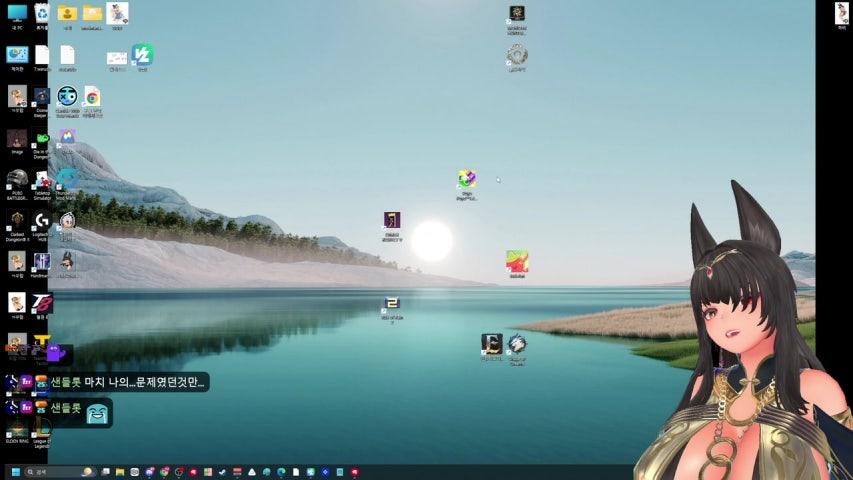Screen dimensions: 853x480
Task: Open the green VZ app shortcut
Action: click(x=143, y=58)
